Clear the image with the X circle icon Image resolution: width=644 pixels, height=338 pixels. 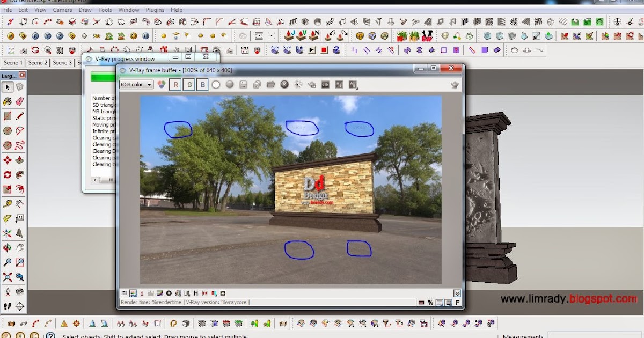285,85
